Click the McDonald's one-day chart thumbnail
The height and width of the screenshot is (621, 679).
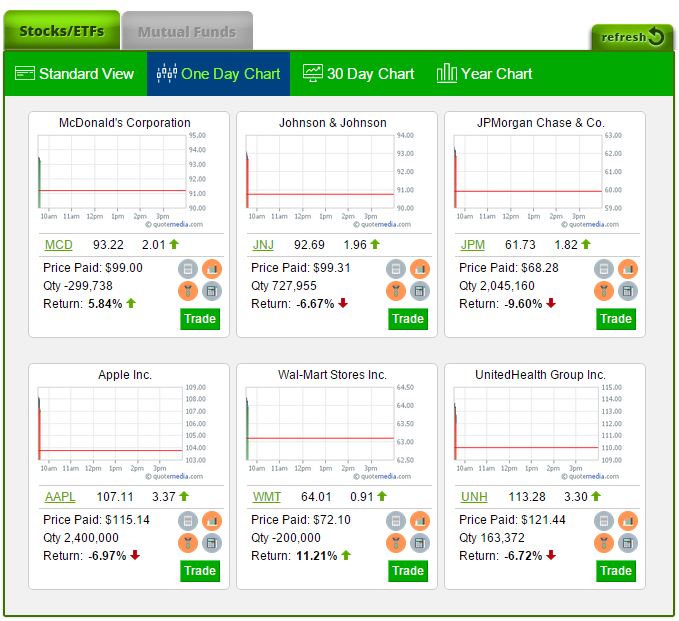(x=122, y=179)
